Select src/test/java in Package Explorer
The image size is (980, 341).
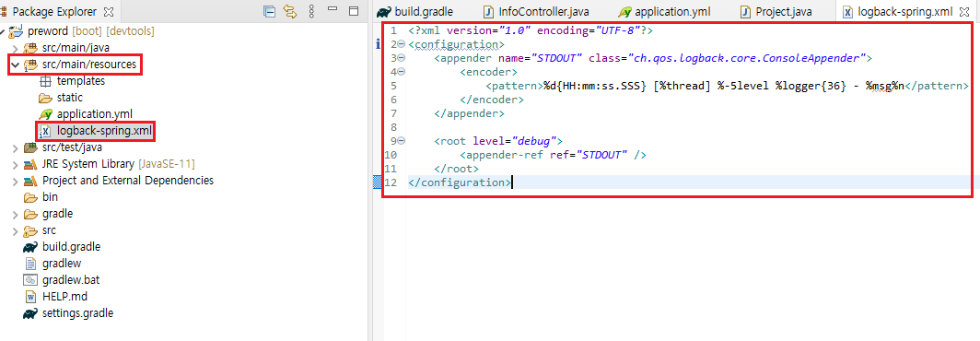pos(72,147)
